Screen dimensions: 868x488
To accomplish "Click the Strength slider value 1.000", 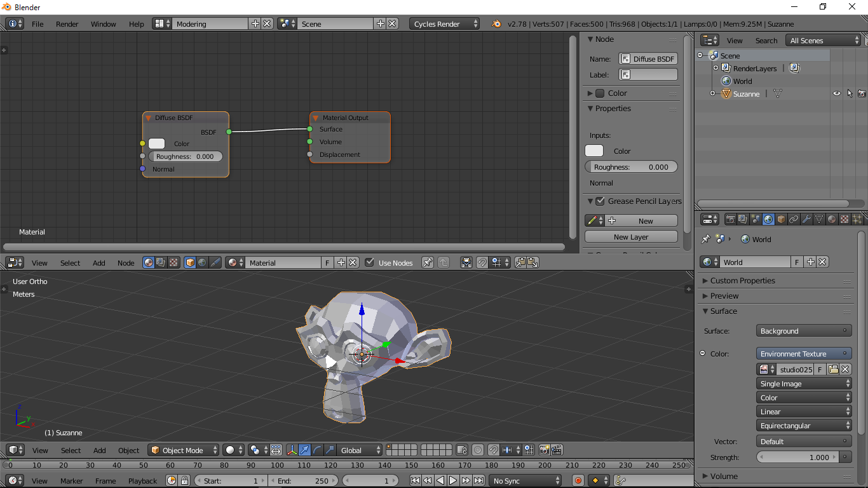I will tap(798, 457).
